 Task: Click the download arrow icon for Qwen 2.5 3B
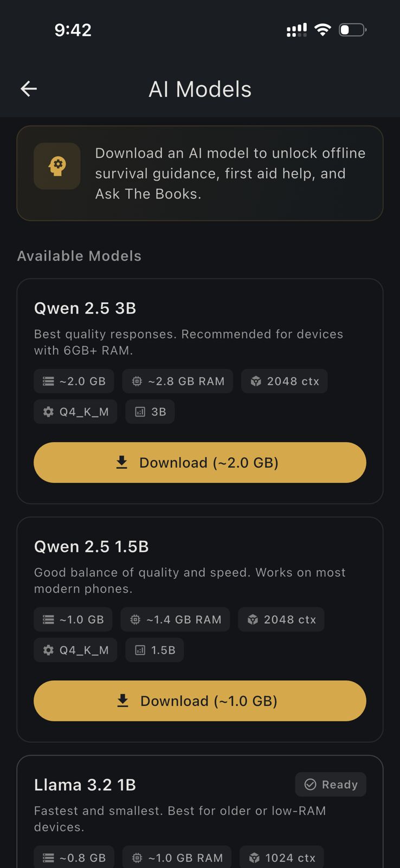121,462
